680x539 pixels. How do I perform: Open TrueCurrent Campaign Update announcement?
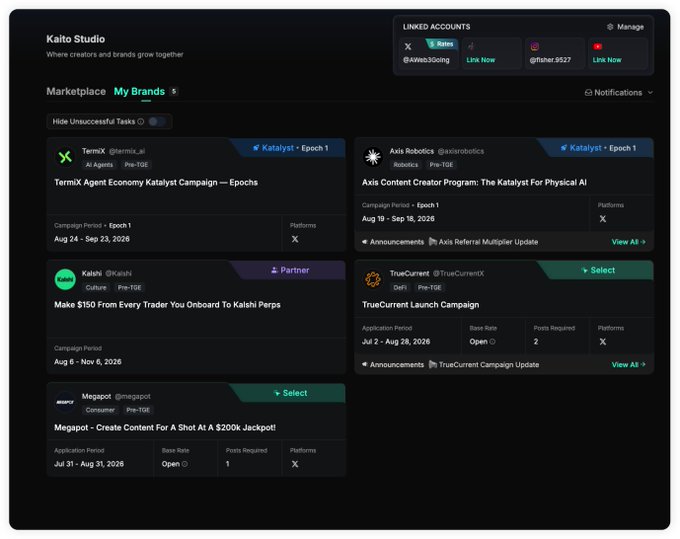pyautogui.click(x=488, y=364)
